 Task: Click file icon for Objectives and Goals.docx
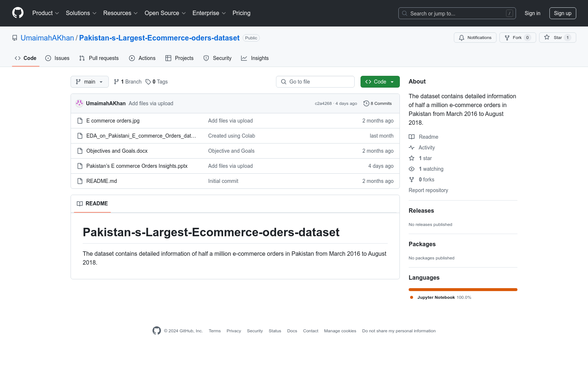[x=80, y=151]
